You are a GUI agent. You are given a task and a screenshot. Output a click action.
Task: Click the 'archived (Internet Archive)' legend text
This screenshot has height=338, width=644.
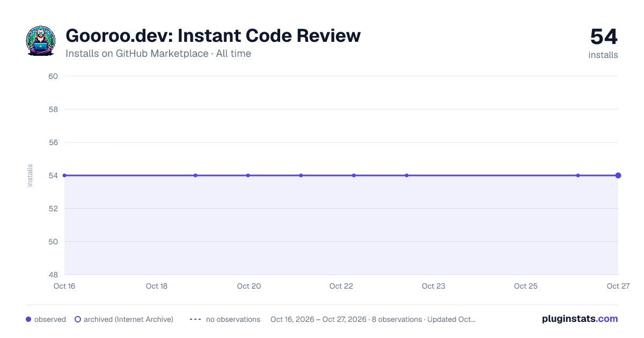(x=129, y=319)
